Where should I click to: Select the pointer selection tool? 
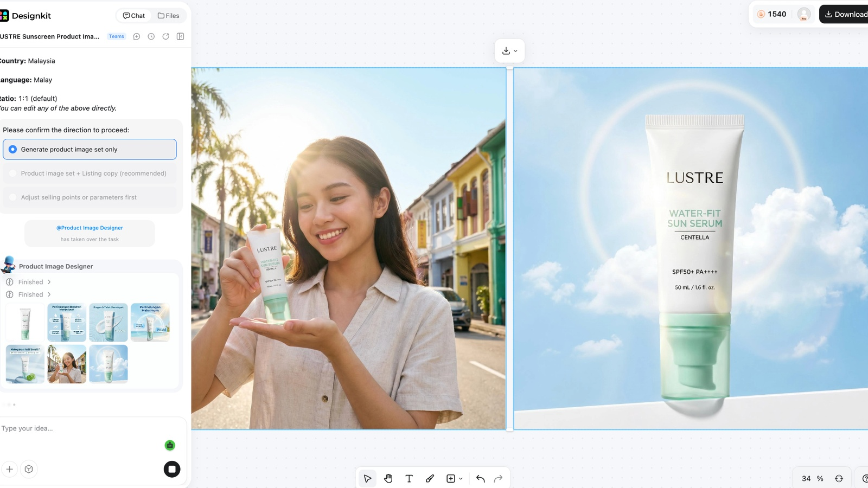coord(367,478)
